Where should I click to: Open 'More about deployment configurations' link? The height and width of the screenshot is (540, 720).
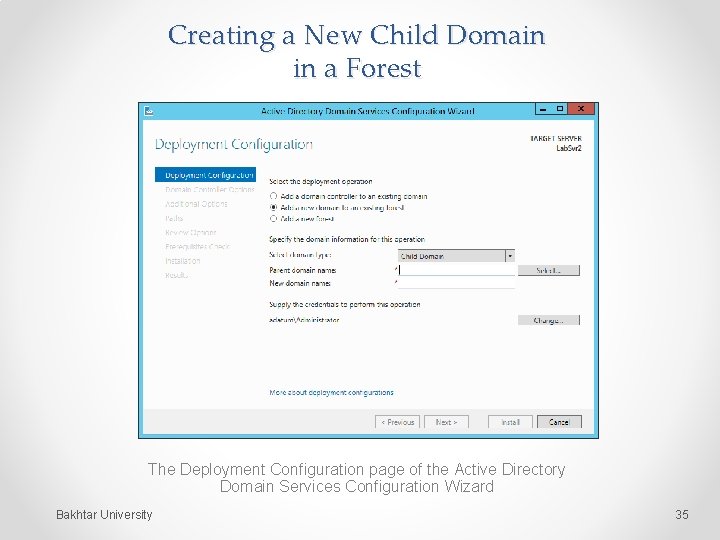coord(331,393)
